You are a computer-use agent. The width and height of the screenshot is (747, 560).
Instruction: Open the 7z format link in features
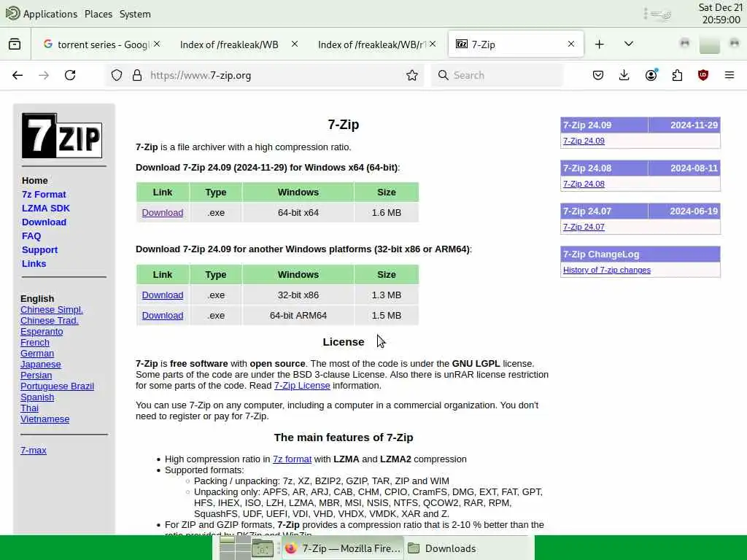[292, 459]
